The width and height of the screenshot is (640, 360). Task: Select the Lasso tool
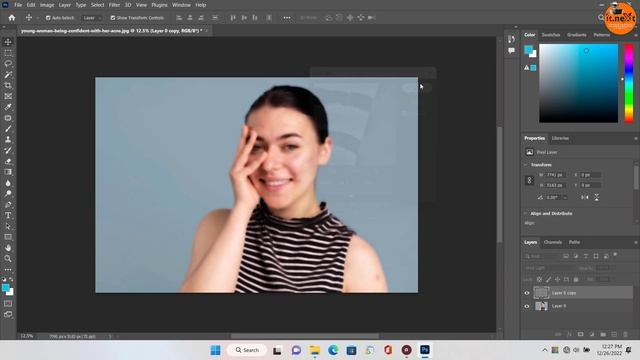coord(8,64)
